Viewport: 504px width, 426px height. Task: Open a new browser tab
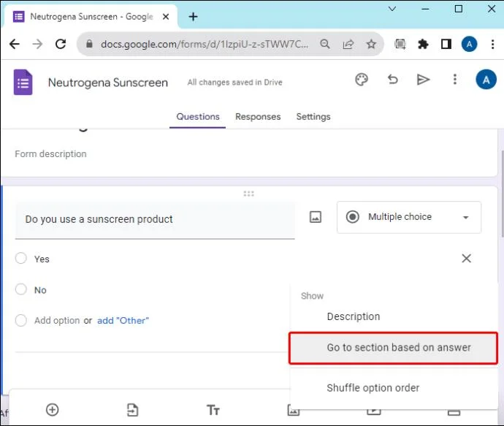tap(193, 17)
